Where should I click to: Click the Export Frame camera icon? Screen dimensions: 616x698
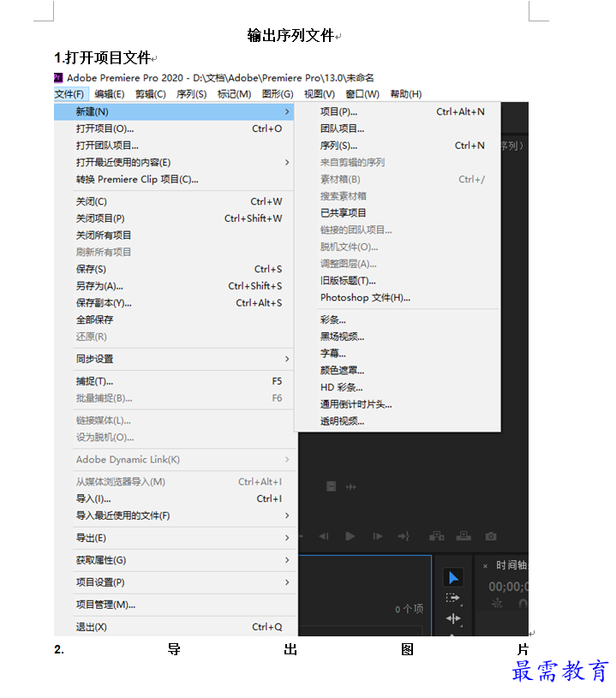tap(491, 536)
